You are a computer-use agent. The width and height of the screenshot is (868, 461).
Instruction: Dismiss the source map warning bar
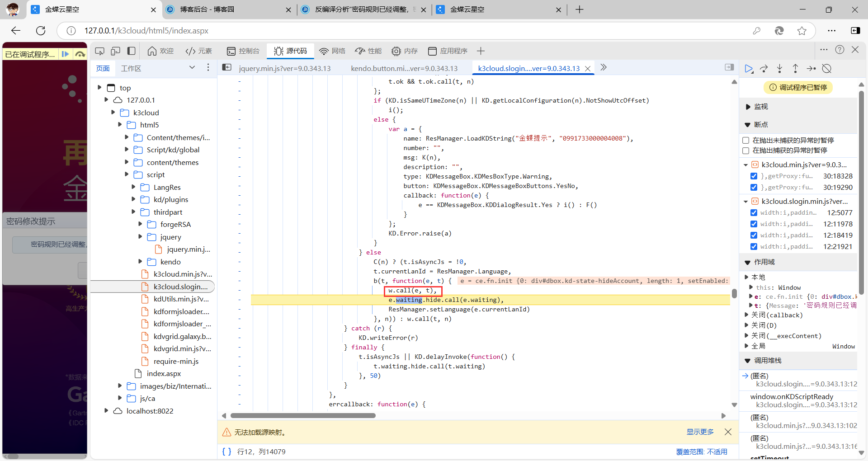[728, 432]
